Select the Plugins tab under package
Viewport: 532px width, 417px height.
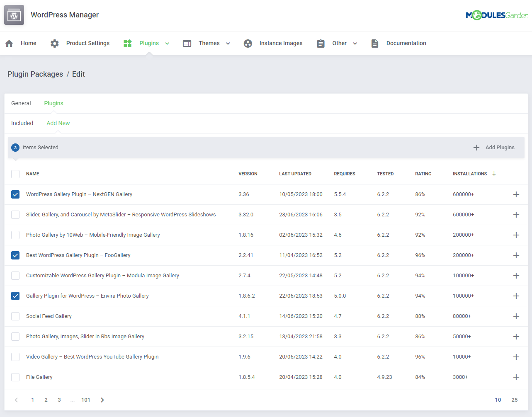(x=54, y=103)
